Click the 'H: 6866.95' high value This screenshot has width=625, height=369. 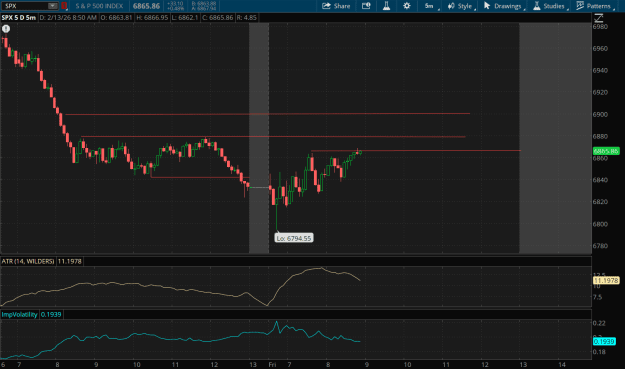[x=152, y=18]
